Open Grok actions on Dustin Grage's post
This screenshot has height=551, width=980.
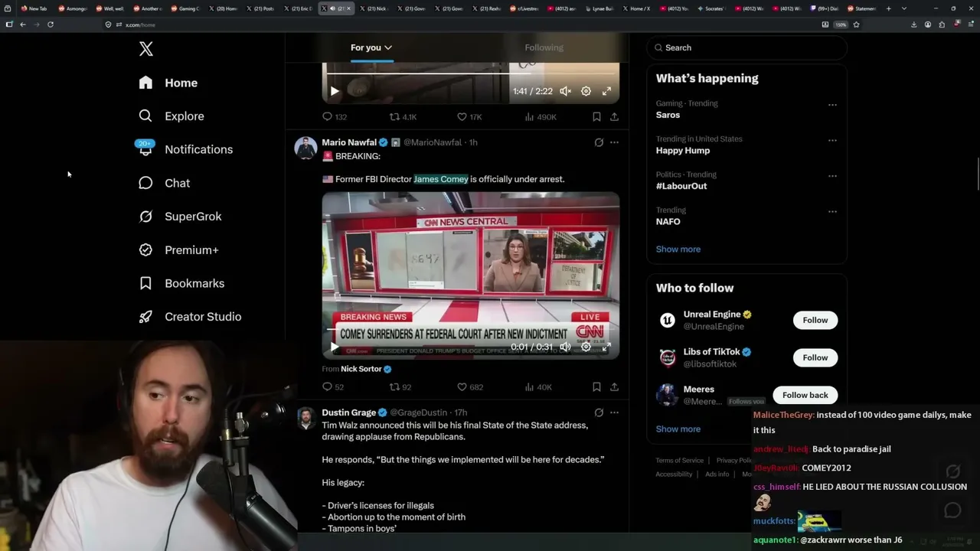[599, 412]
